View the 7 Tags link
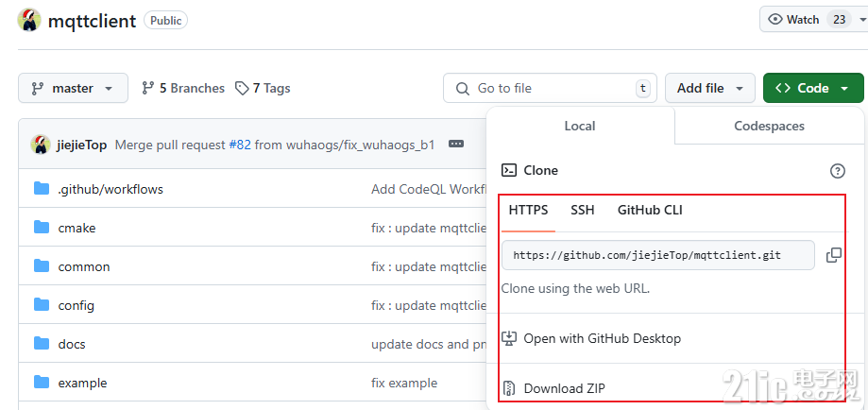This screenshot has height=410, width=868. (263, 88)
